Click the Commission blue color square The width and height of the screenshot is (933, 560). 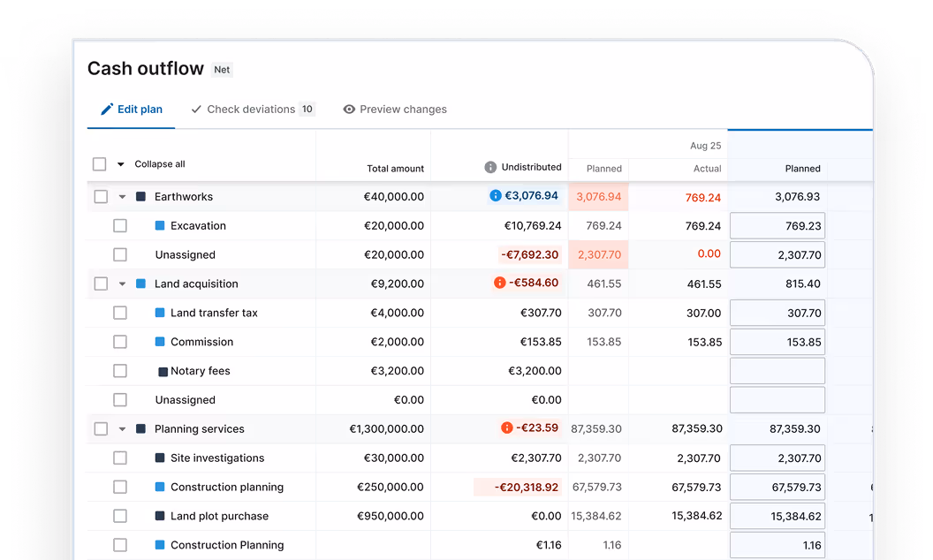pyautogui.click(x=160, y=342)
